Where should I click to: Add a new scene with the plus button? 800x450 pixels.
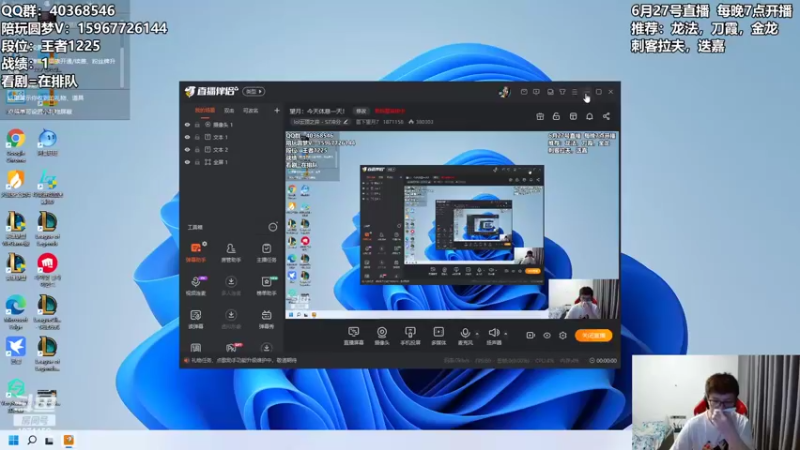[x=277, y=110]
